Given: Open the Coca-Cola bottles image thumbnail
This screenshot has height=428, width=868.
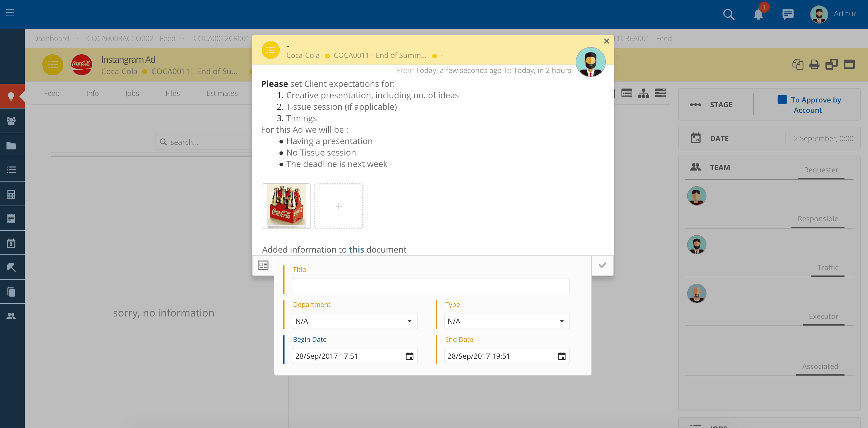Looking at the screenshot, I should click(x=286, y=206).
